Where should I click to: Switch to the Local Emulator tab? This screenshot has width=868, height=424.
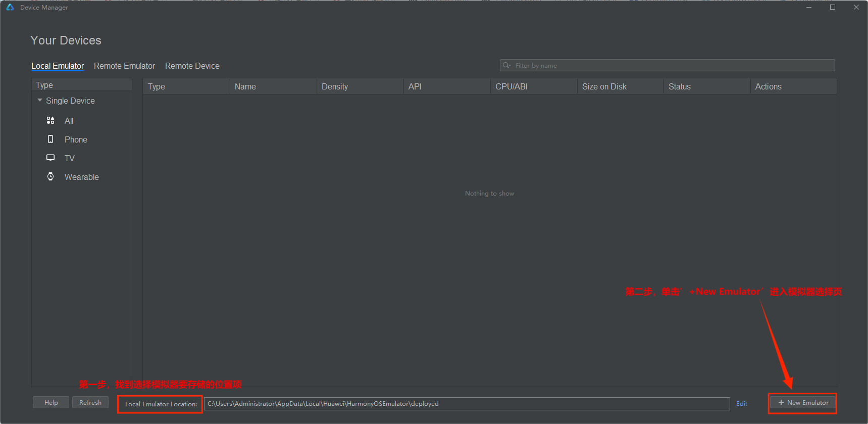(58, 66)
